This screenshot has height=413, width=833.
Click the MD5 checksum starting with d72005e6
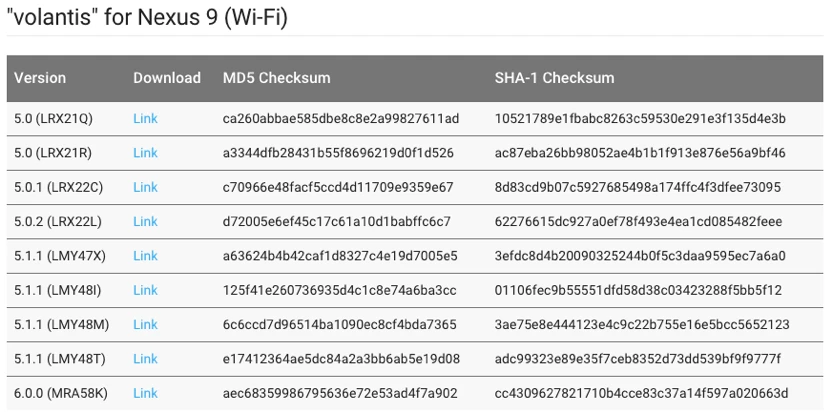336,221
